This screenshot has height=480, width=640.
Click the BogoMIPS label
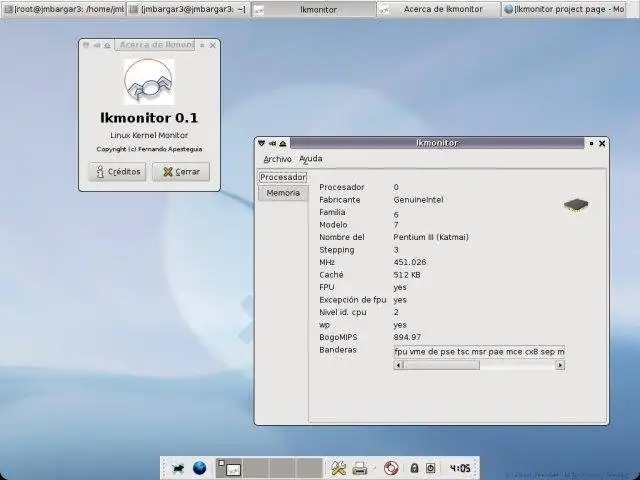[338, 337]
